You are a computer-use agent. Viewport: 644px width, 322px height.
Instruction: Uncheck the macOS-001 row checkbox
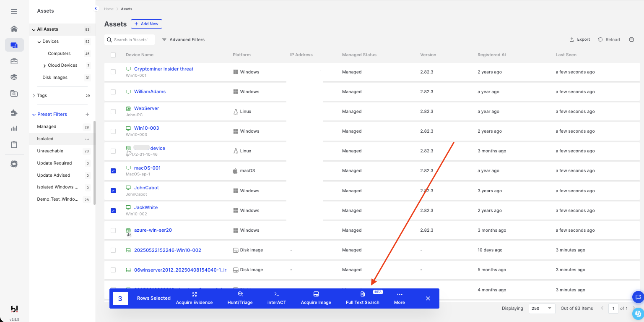click(x=113, y=171)
